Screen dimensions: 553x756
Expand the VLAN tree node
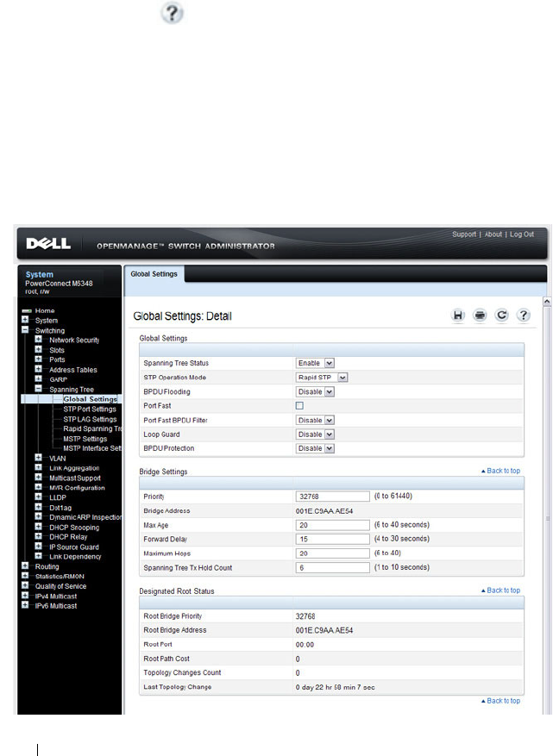(39, 458)
